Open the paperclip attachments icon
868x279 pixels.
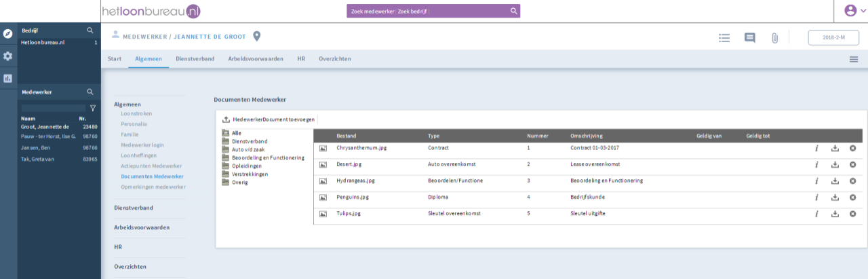[774, 38]
